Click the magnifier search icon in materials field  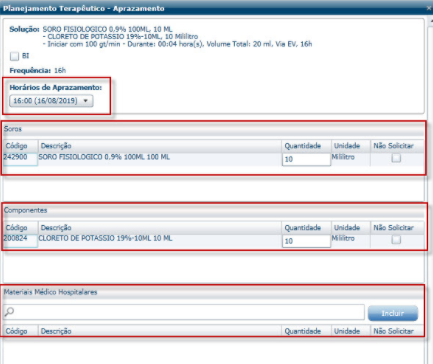coord(9,312)
